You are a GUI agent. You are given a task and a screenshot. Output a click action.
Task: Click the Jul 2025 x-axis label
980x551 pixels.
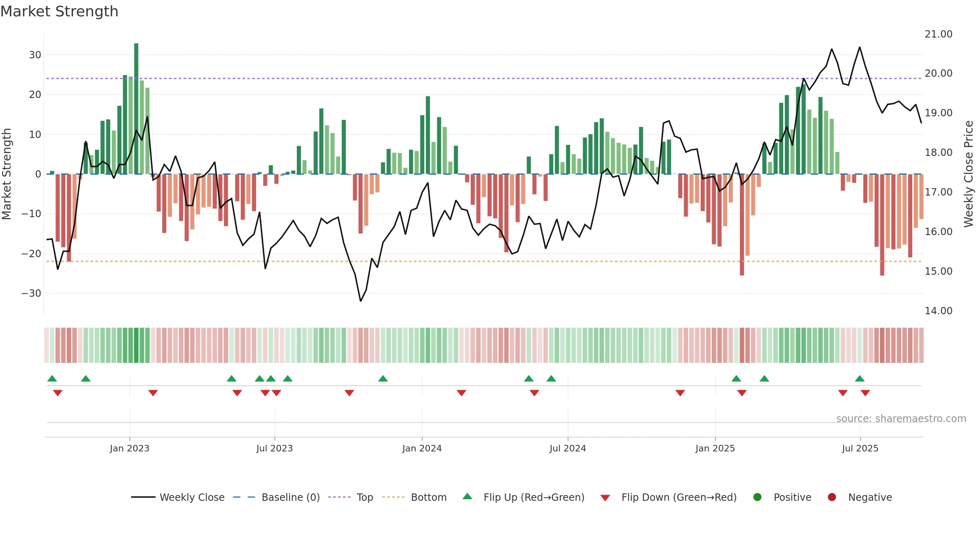click(860, 449)
